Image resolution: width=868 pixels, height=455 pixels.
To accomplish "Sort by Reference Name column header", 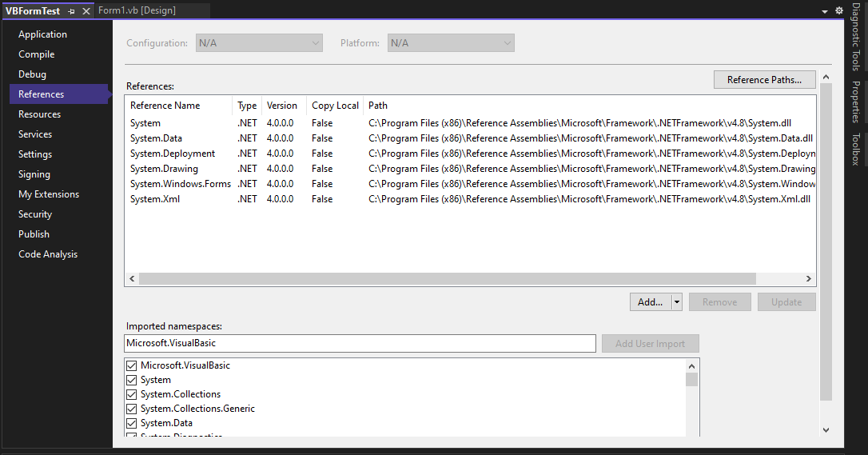I will click(178, 106).
